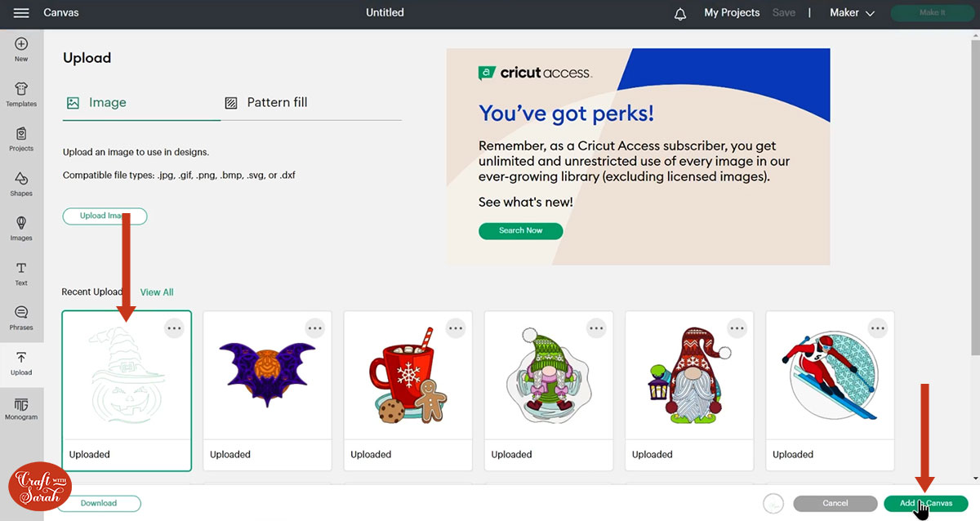Screen dimensions: 980x521
Task: Open options for the skier upload
Action: [877, 327]
